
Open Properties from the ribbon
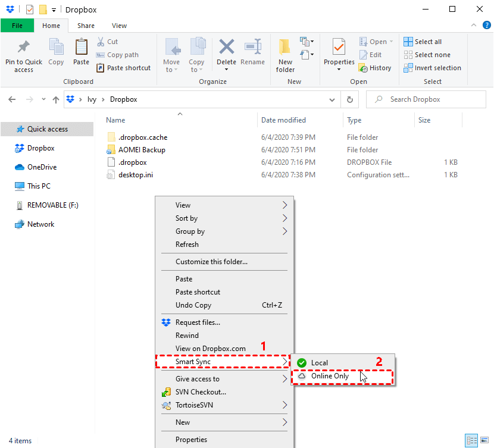339,48
